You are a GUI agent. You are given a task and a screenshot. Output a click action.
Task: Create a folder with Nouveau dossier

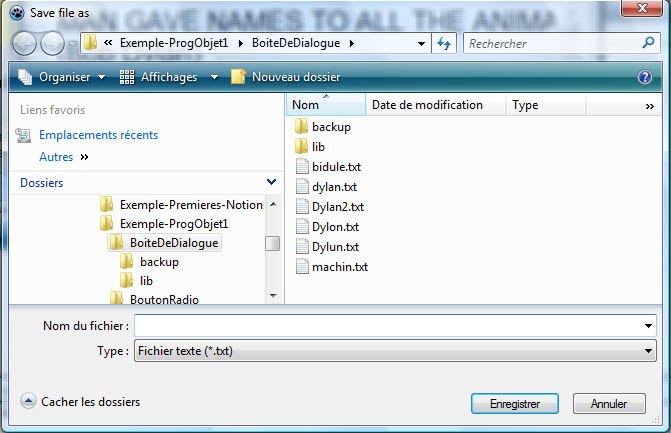(x=285, y=77)
